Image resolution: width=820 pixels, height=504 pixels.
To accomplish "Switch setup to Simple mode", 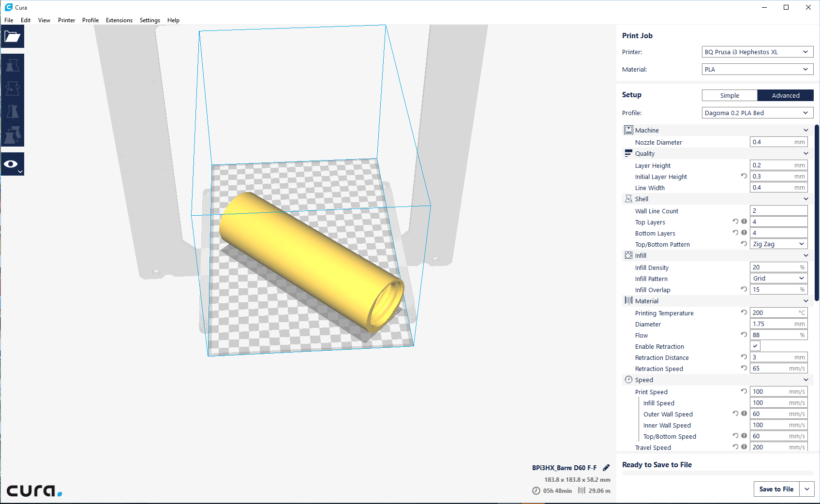I will tap(730, 96).
